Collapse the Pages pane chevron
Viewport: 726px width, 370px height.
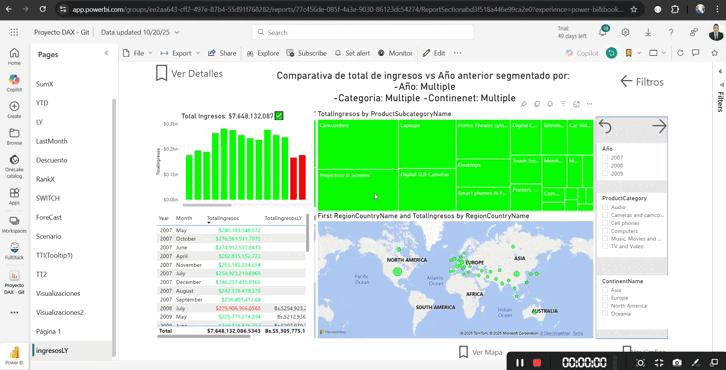coord(106,53)
